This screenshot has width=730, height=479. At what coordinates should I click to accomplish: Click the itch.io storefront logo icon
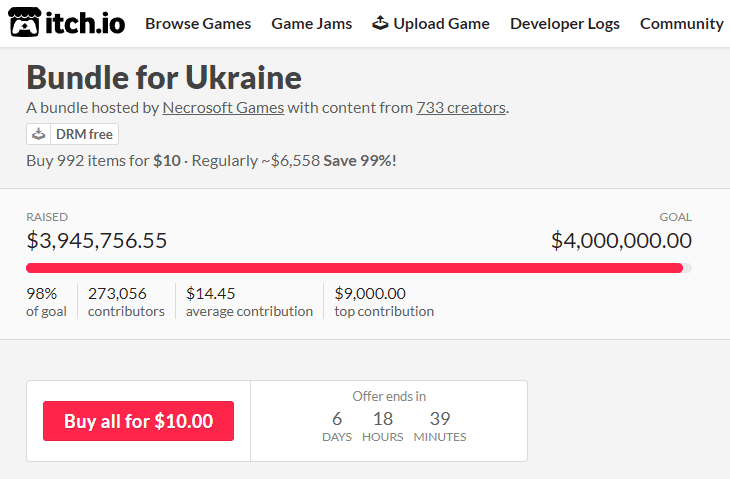[x=25, y=22]
